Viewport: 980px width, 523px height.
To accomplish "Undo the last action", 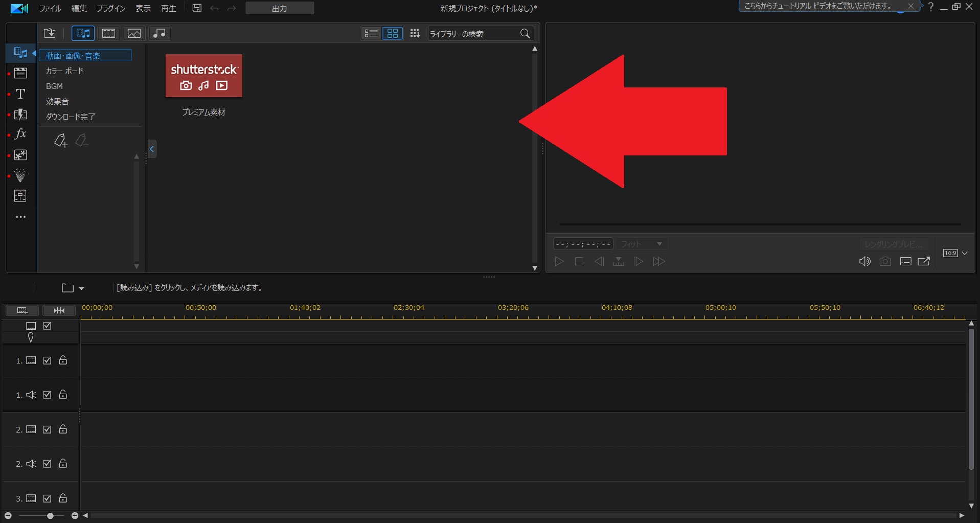I will click(x=214, y=8).
